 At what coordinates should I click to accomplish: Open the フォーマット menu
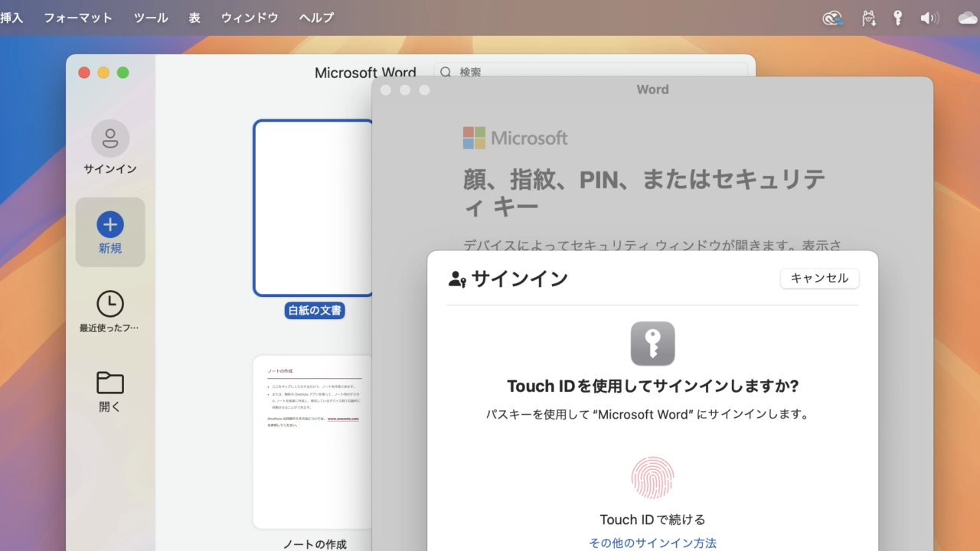(78, 18)
